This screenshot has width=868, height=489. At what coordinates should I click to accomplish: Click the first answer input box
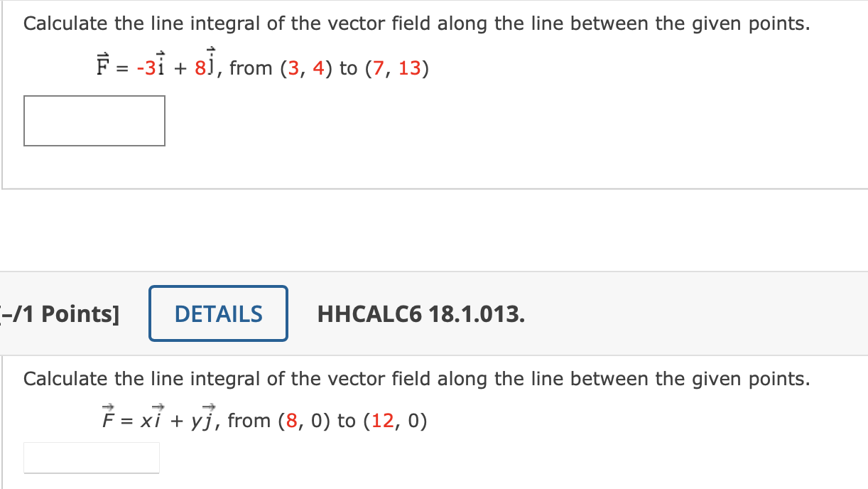(94, 120)
